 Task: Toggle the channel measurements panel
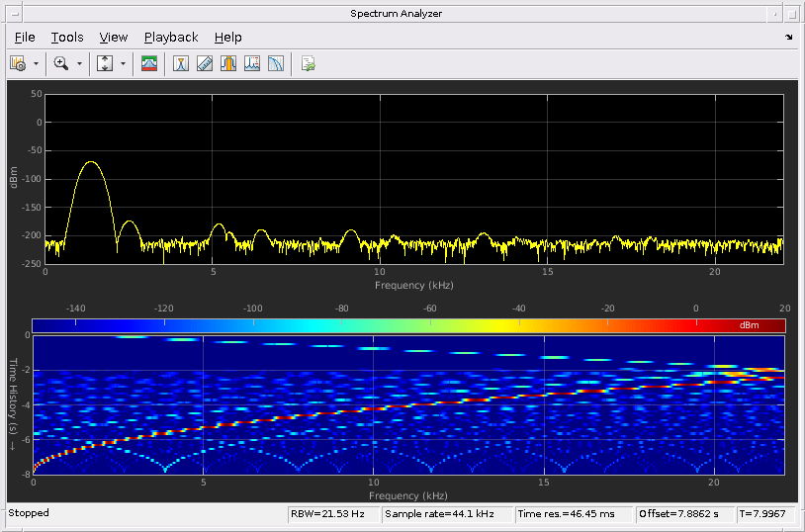(x=228, y=63)
